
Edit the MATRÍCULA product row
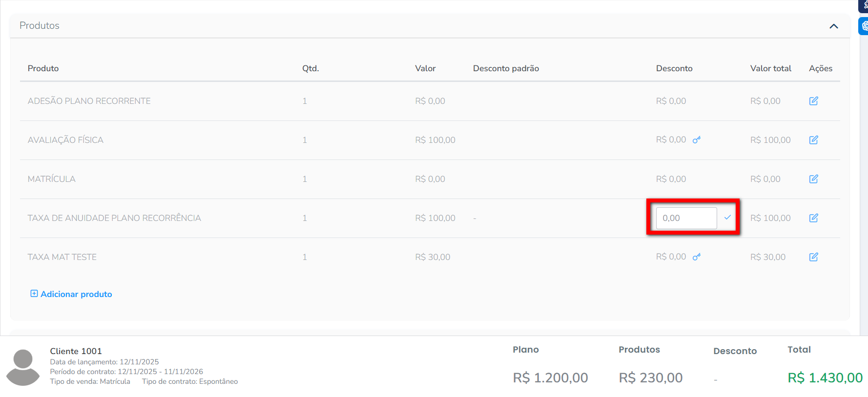pyautogui.click(x=813, y=179)
